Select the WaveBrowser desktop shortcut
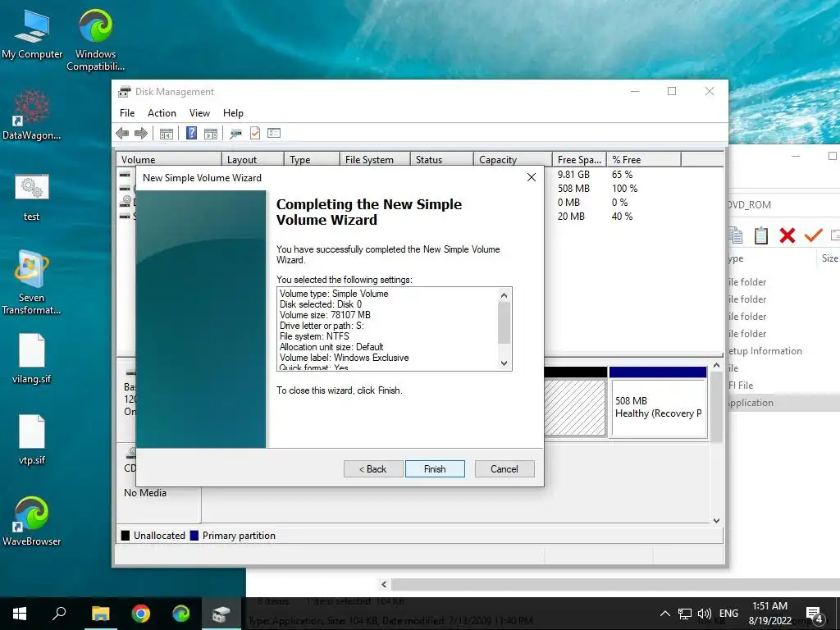Image resolution: width=840 pixels, height=630 pixels. click(32, 521)
